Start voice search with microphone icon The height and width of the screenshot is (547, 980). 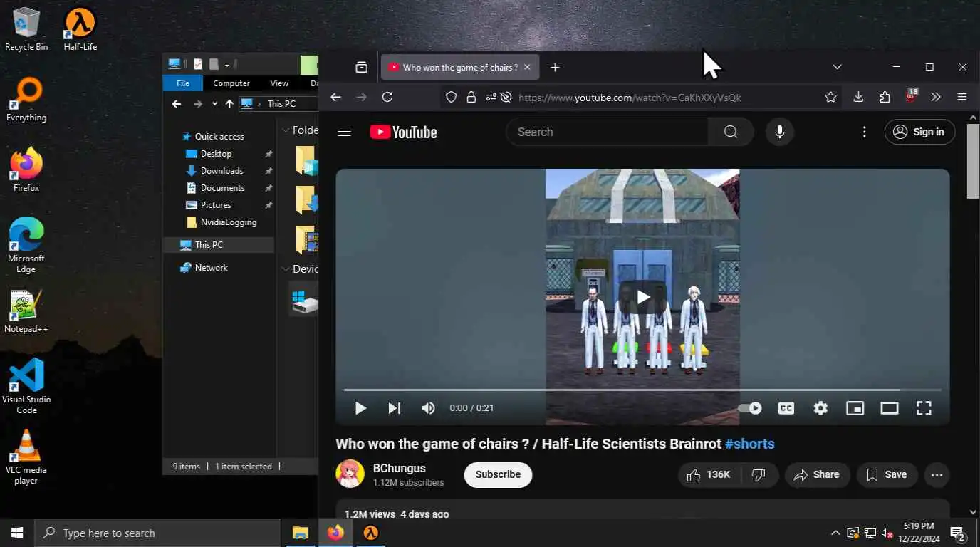tap(780, 132)
